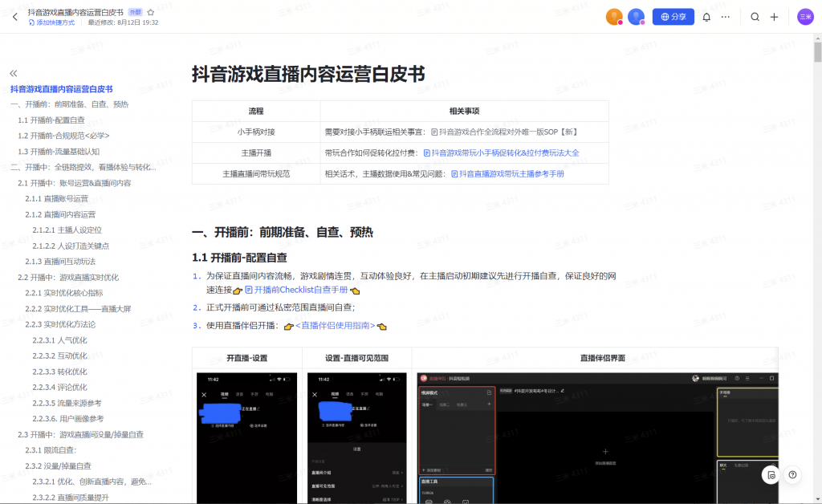Screen dimensions: 822x504
Task: Open the 直播伴侣使用指南 link
Action: (335, 326)
